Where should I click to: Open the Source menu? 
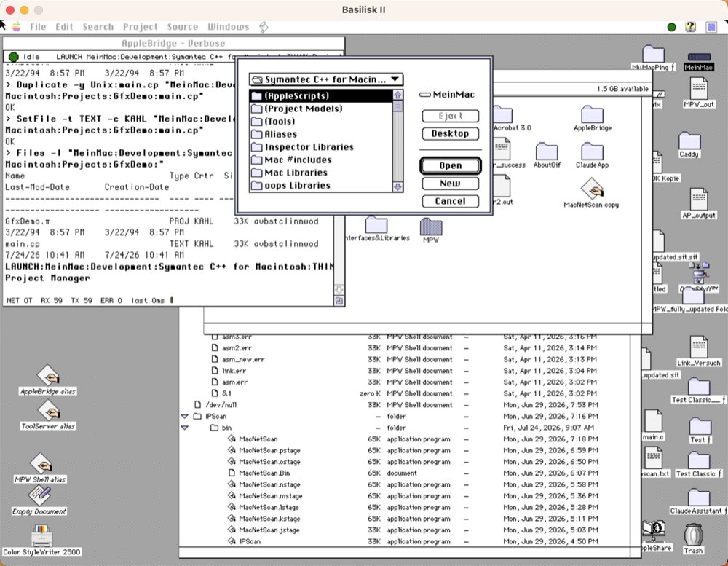click(x=183, y=27)
